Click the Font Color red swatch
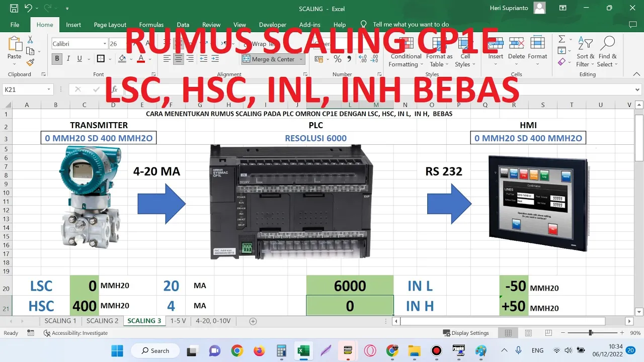This screenshot has width=644, height=362. click(x=141, y=59)
